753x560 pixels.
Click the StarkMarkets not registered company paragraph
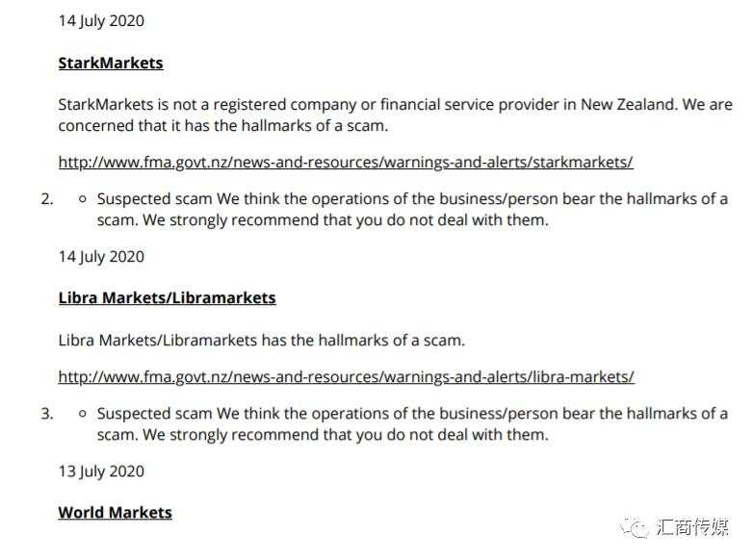[x=395, y=115]
